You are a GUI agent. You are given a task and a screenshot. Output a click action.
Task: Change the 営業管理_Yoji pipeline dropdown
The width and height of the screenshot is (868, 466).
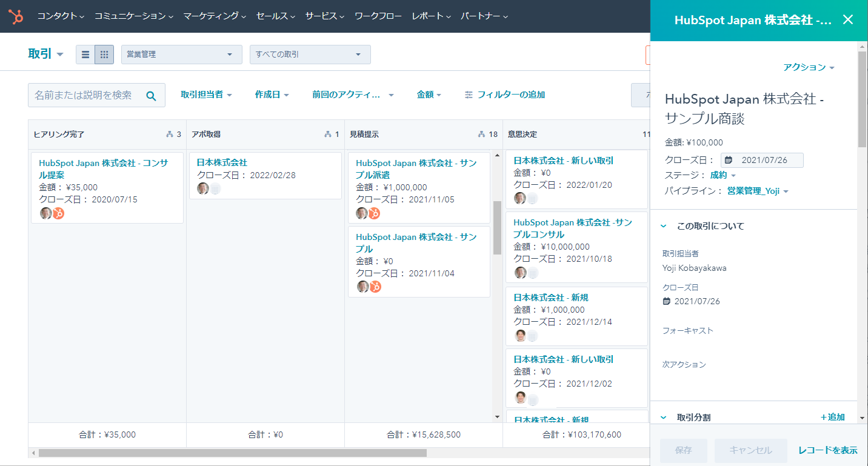click(x=758, y=191)
